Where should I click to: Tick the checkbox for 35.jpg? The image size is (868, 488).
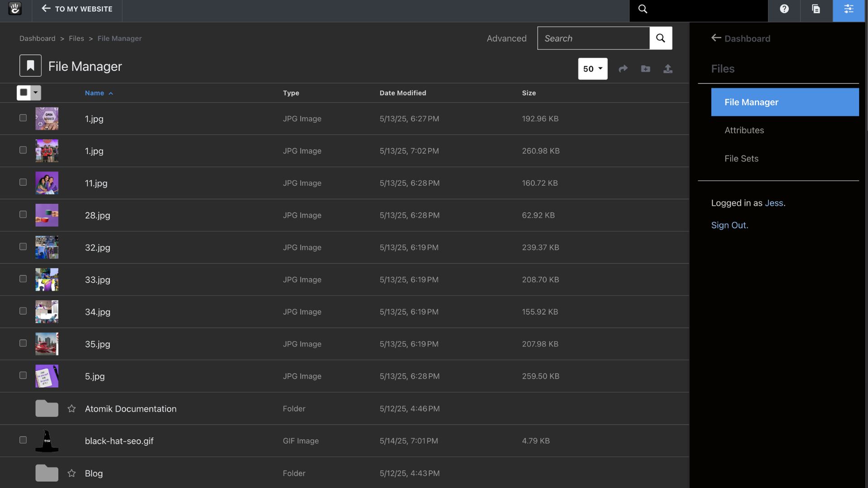coord(23,343)
